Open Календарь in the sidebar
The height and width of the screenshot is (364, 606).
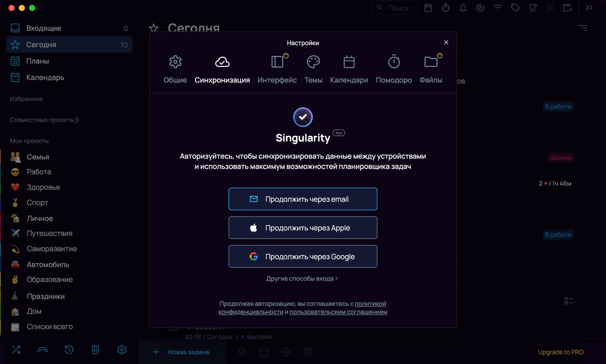(x=69, y=77)
